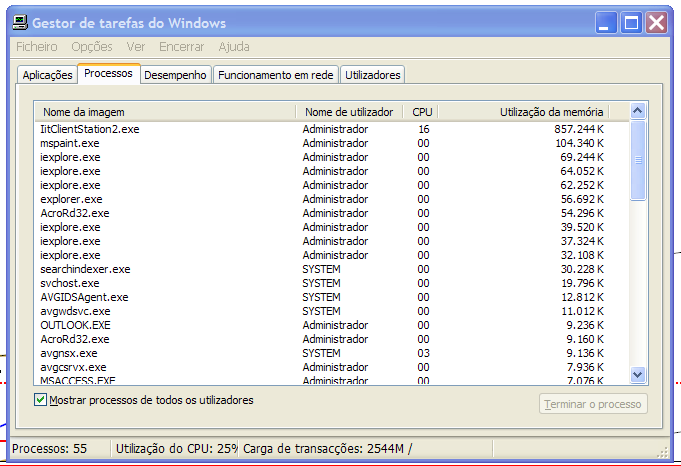Switch to the Desempenho tab
Image resolution: width=681 pixels, height=466 pixels.
(175, 75)
